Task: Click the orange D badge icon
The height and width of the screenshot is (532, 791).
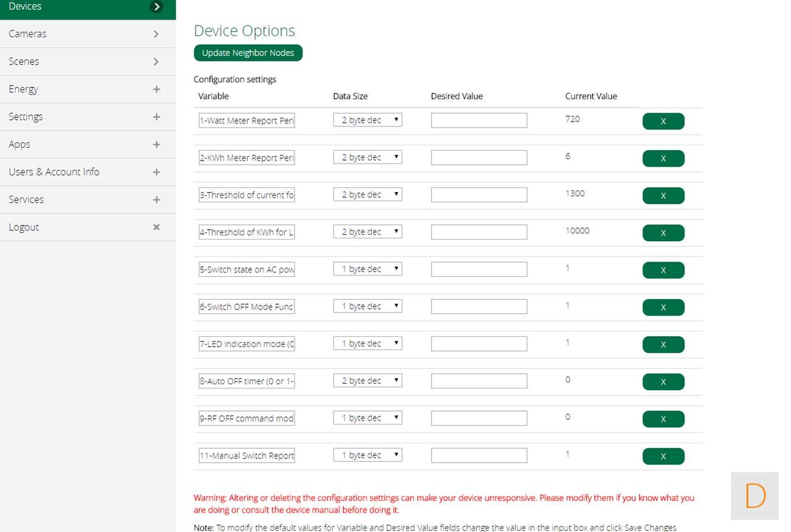Action: coord(754,496)
